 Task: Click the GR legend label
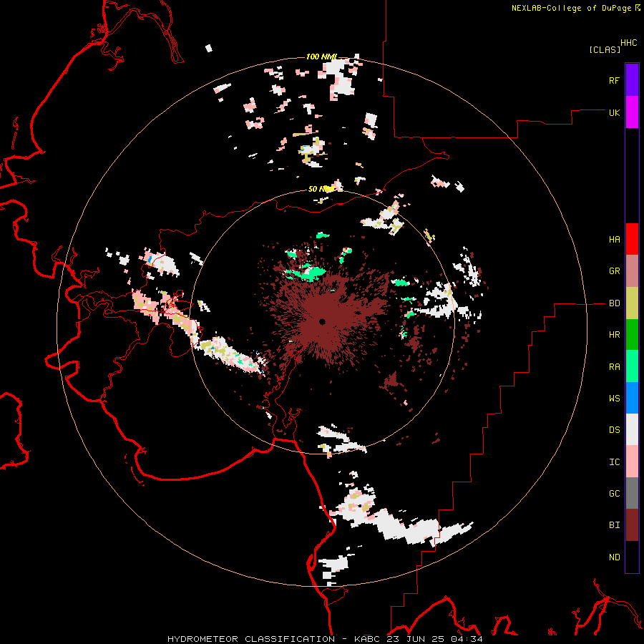614,271
